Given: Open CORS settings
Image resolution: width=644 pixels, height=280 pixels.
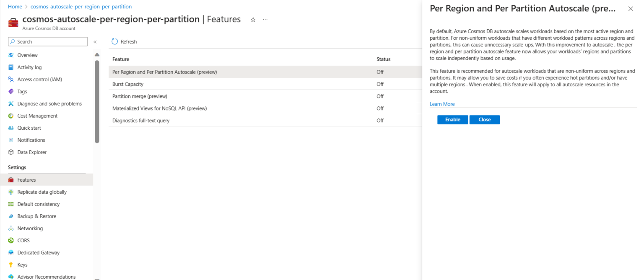Looking at the screenshot, I should 23,240.
